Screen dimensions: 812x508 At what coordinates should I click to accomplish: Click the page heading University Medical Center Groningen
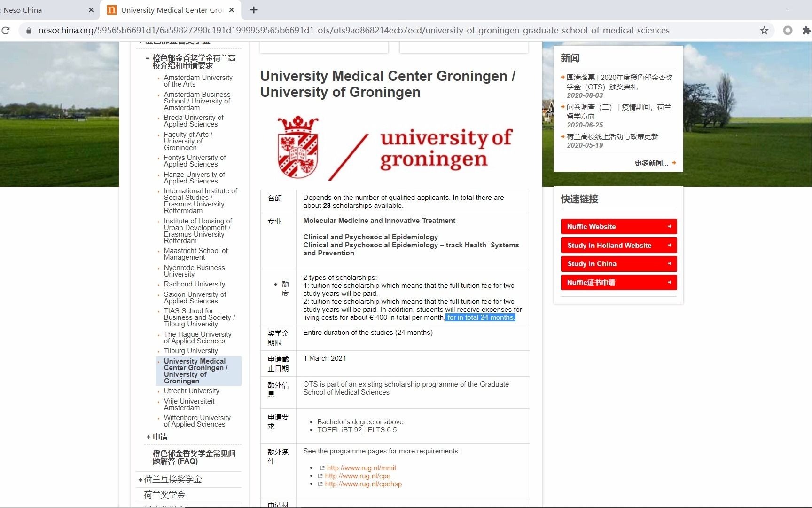point(388,84)
